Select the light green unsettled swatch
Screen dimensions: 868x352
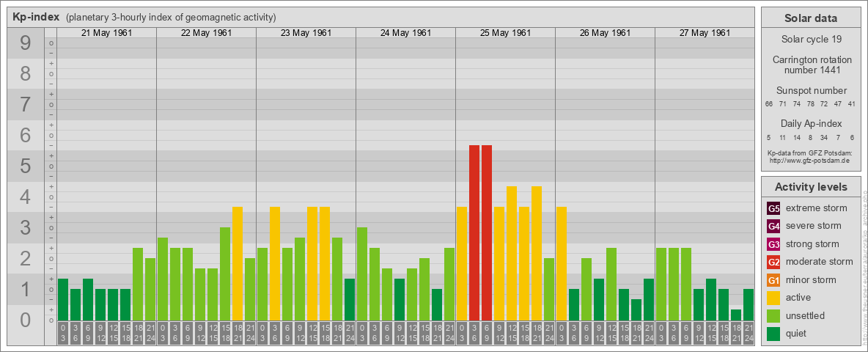point(773,315)
